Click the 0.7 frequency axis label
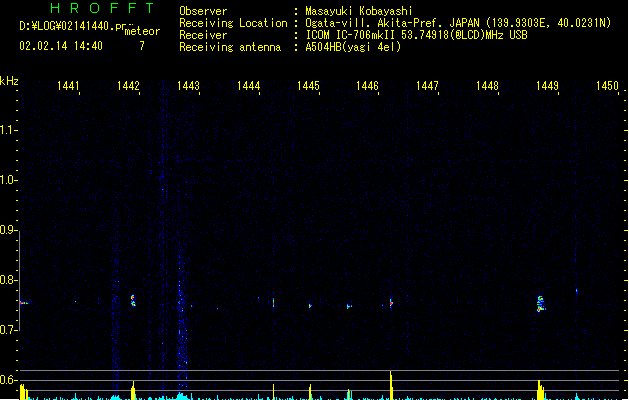 (x=8, y=330)
